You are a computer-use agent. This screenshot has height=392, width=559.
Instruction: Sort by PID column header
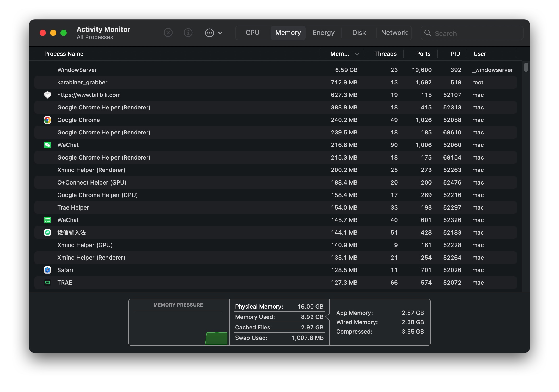point(455,54)
